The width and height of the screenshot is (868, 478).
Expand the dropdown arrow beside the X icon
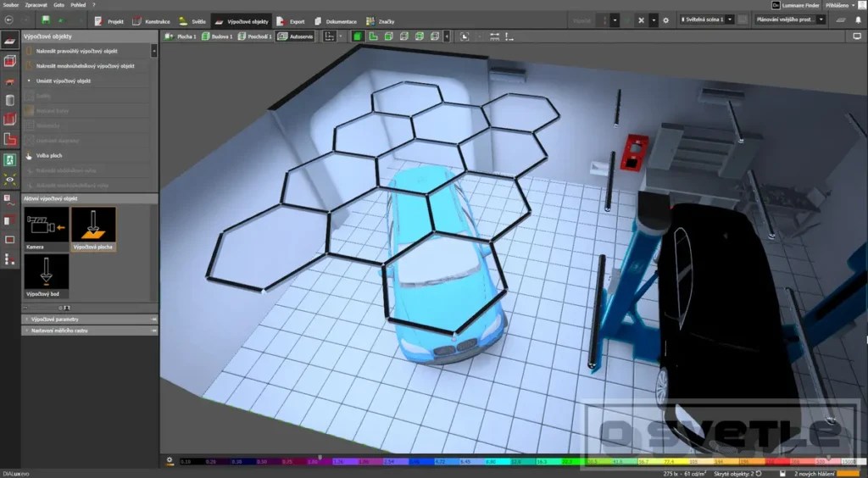(654, 20)
